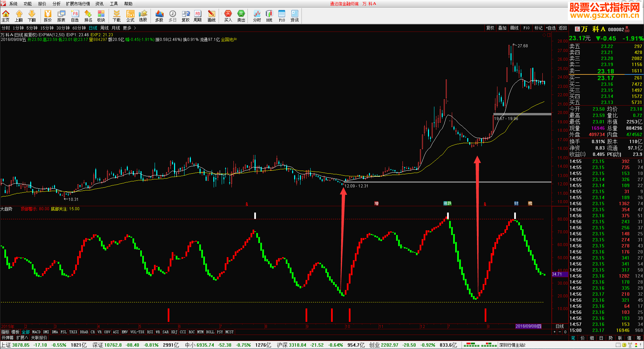The height and width of the screenshot is (349, 644).
Task: Open the 帮助 menu
Action: (128, 4)
